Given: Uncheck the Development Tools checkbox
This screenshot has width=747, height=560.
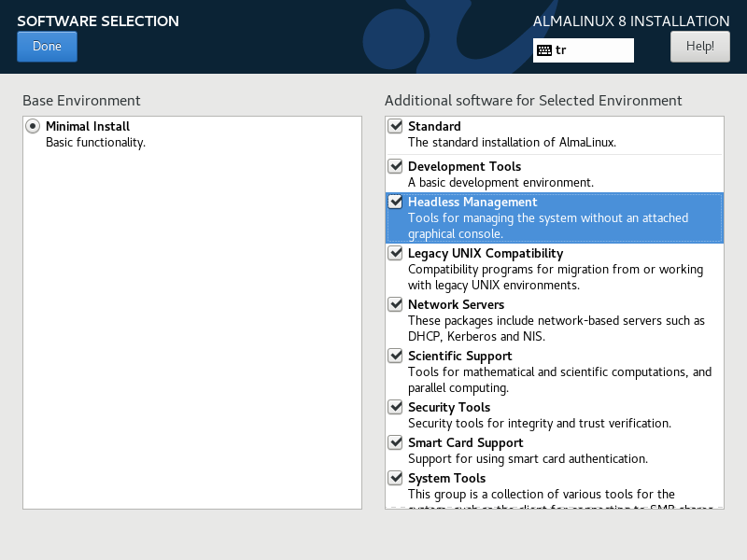Looking at the screenshot, I should coord(395,166).
